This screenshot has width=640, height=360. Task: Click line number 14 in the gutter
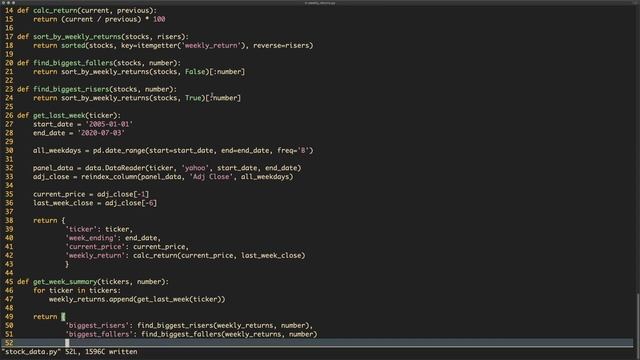coord(9,10)
